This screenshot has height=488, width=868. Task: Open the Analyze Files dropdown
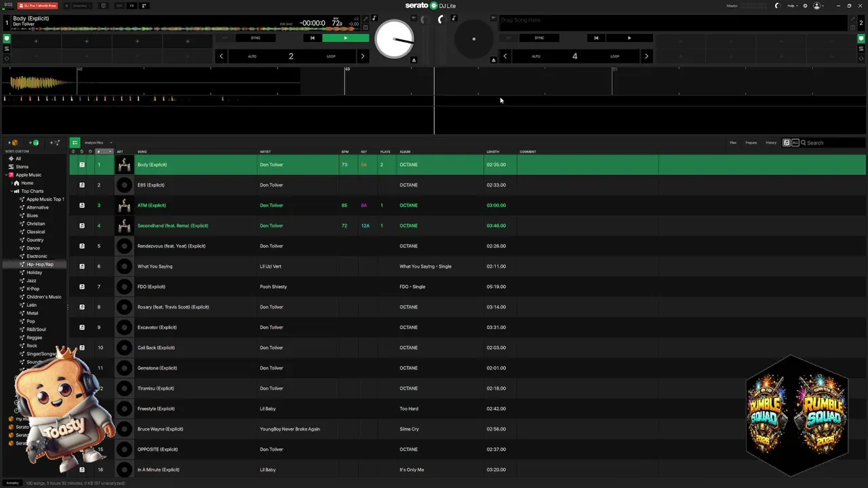tap(98, 143)
